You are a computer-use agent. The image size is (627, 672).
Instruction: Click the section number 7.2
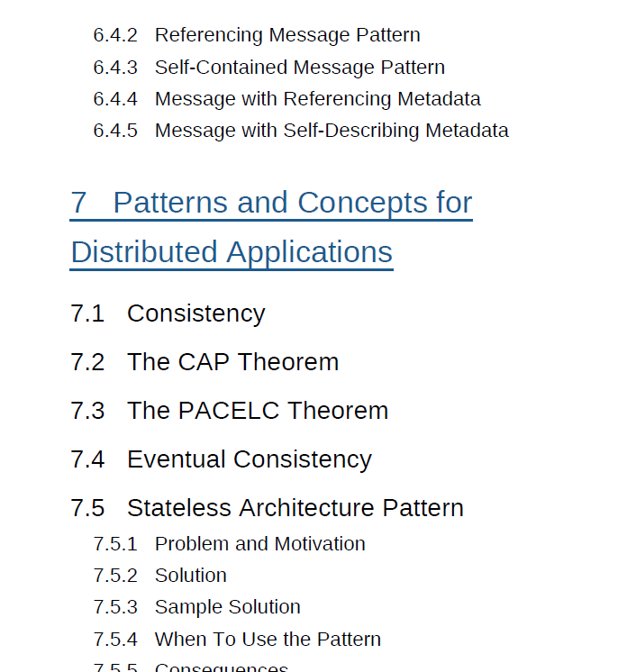[87, 362]
